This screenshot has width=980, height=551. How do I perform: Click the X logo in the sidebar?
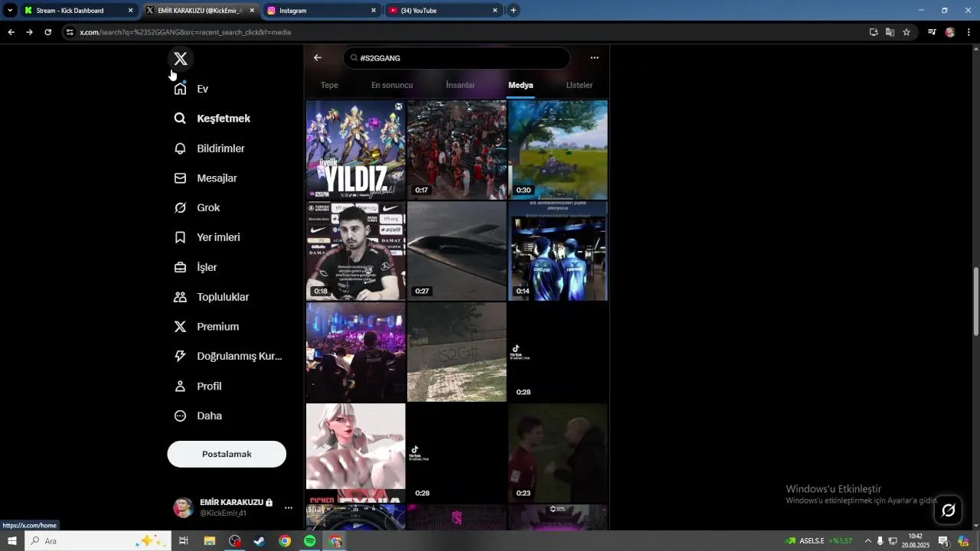coord(180,59)
